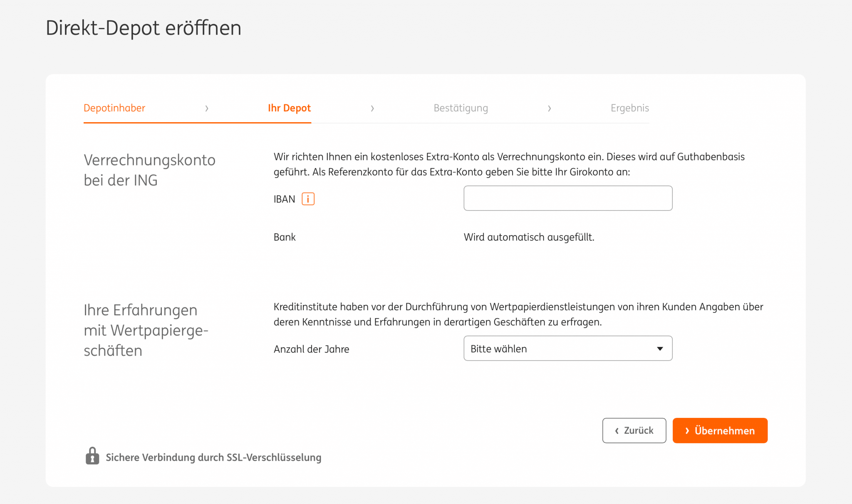
Task: Click the chevron after Bestätigung step
Action: 549,109
